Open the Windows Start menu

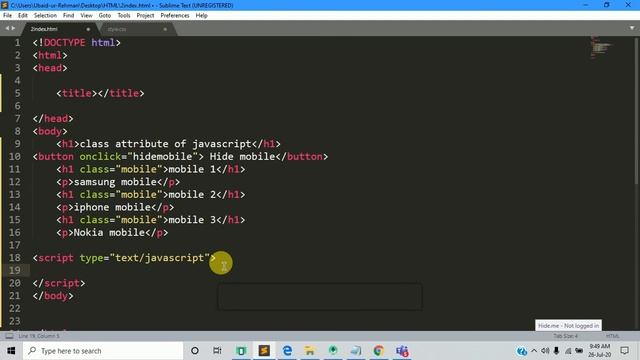(x=11, y=351)
